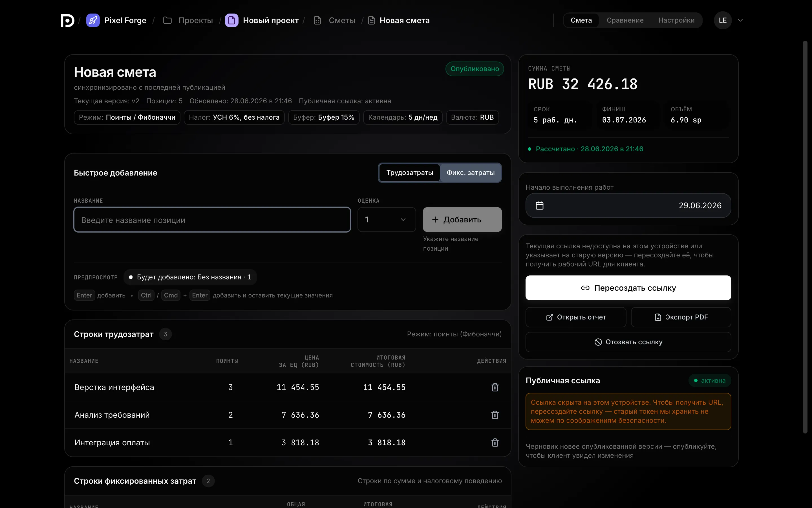Screen dimensions: 812x508
Task: Click the Валюта: RUB chip
Action: pyautogui.click(x=473, y=118)
